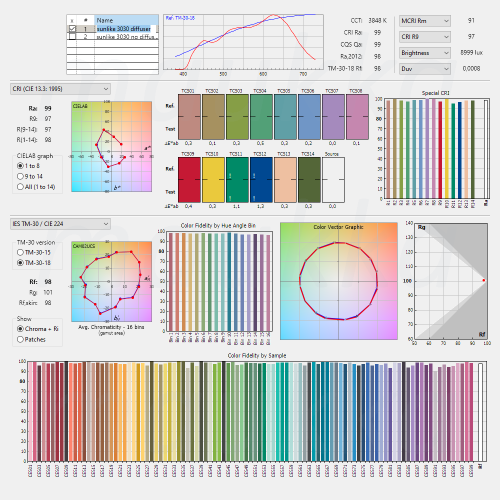Select the sunlike 3030 diffuser measurement row
Viewport: 500px width, 500px height.
click(x=112, y=29)
